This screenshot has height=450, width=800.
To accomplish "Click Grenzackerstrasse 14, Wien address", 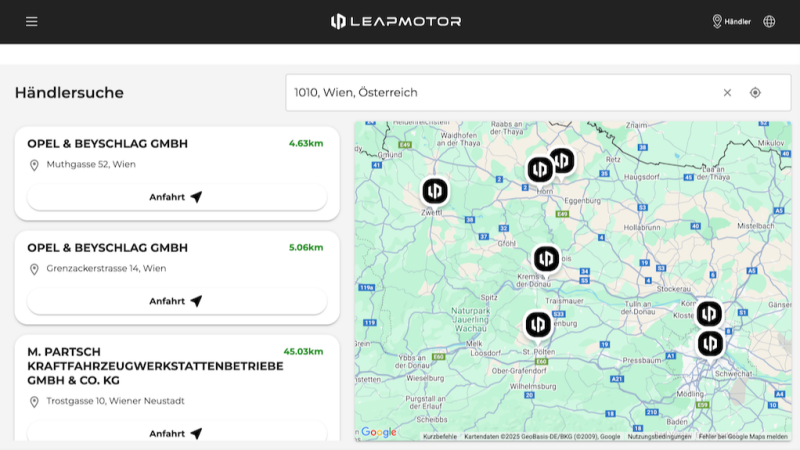I will [x=106, y=268].
